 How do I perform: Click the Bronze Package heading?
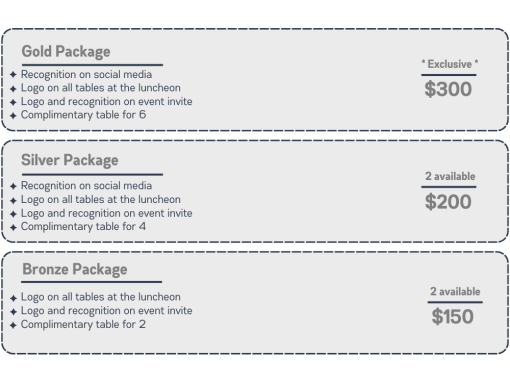click(75, 269)
